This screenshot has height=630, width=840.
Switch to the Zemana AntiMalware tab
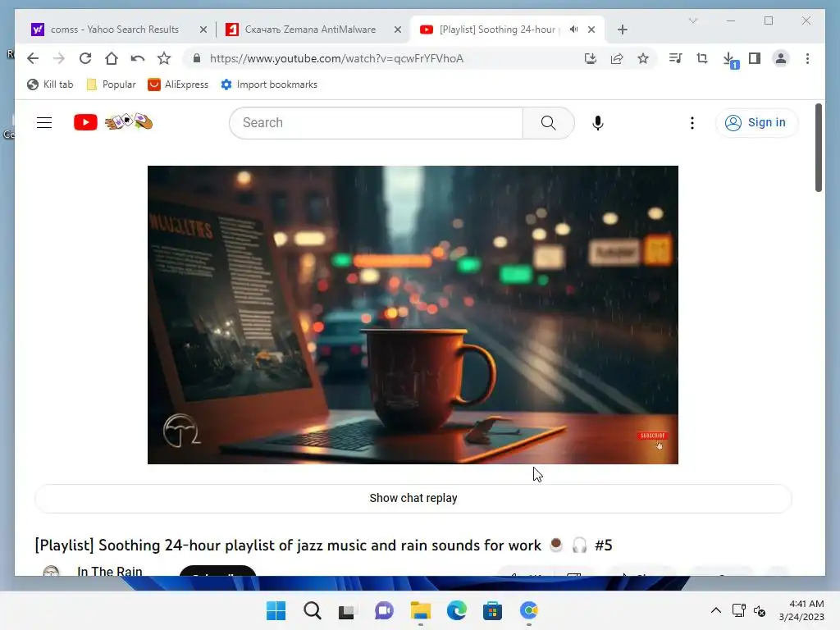click(x=310, y=30)
